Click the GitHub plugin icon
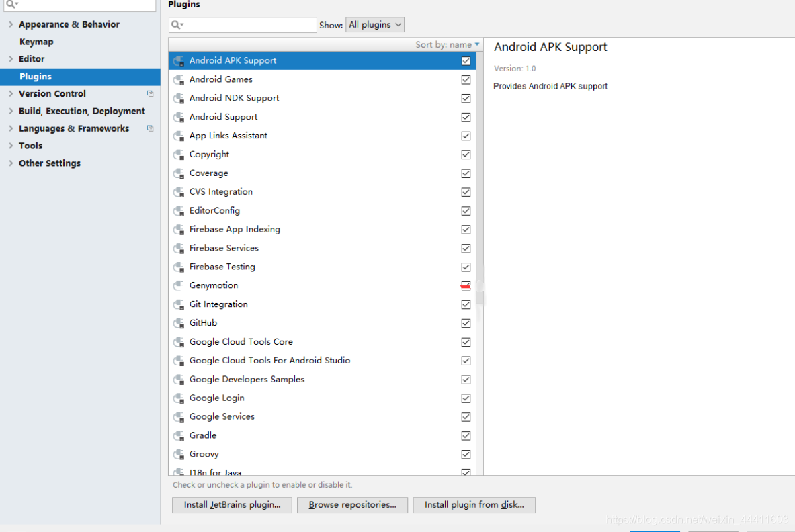Image resolution: width=795 pixels, height=532 pixels. point(179,323)
